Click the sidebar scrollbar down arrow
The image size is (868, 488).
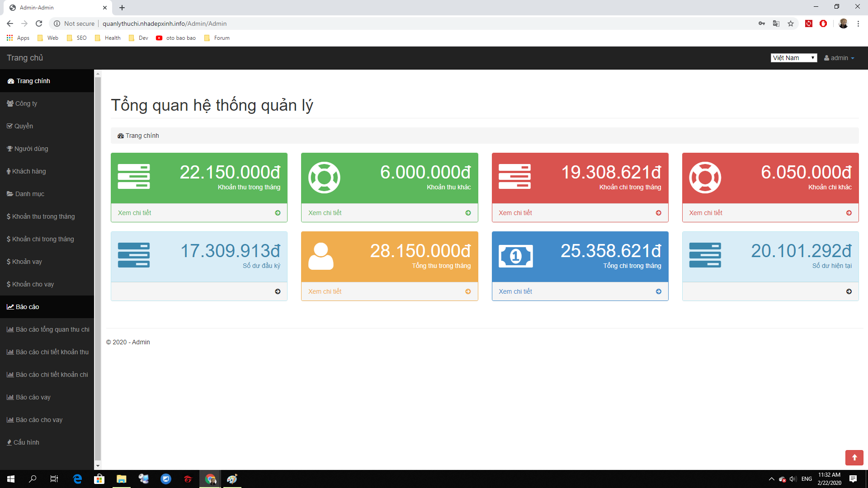[x=97, y=466]
